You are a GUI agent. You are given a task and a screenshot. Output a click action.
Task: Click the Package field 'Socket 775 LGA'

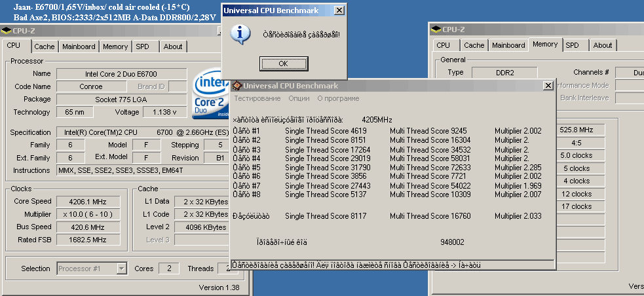121,100
